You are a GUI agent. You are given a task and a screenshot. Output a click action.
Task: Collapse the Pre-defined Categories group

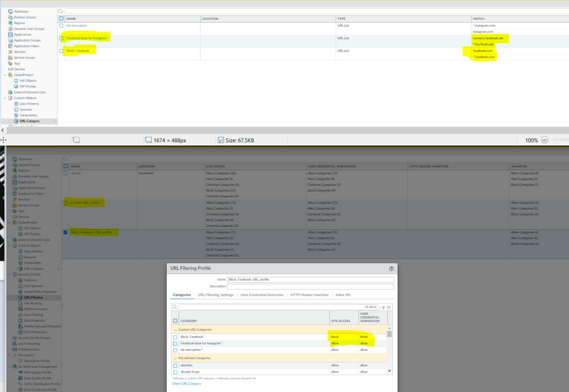(175, 358)
